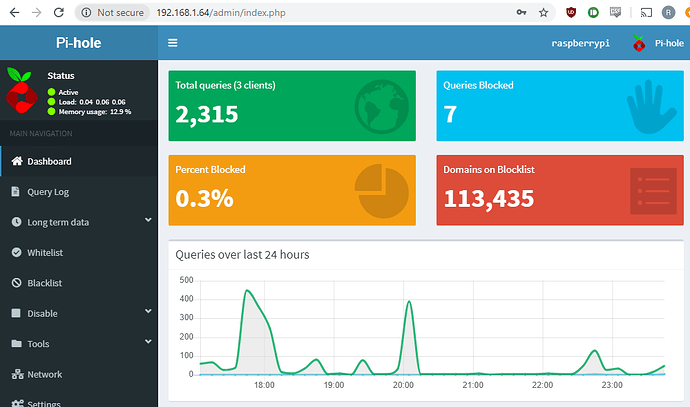Click the list icon on Domains on Blocklist
Image resolution: width=690 pixels, height=407 pixels.
click(651, 190)
